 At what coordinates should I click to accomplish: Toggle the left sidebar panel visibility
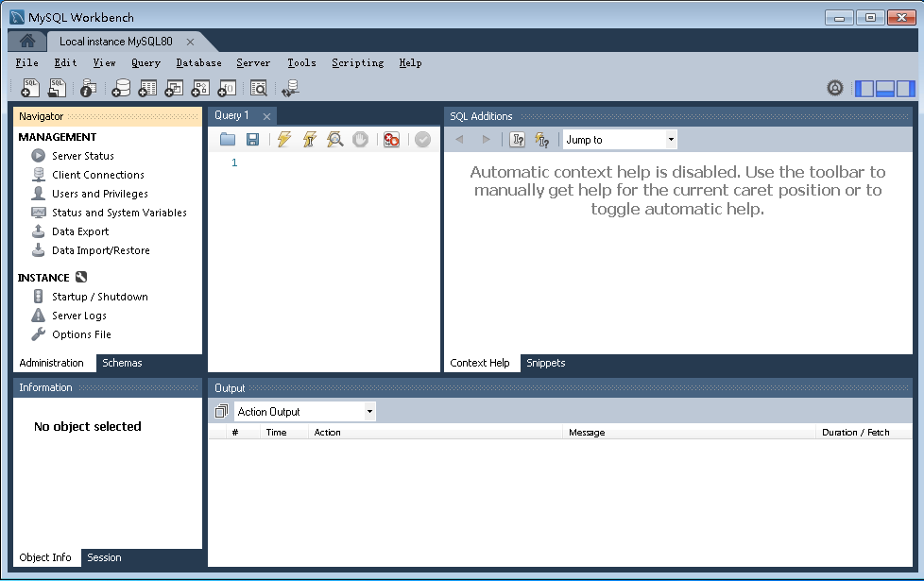[x=864, y=89]
